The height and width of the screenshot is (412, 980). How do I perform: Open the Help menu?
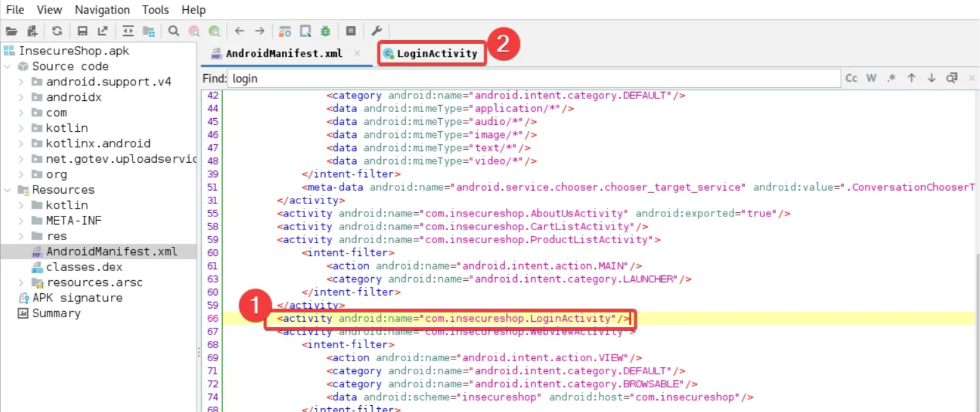(193, 10)
